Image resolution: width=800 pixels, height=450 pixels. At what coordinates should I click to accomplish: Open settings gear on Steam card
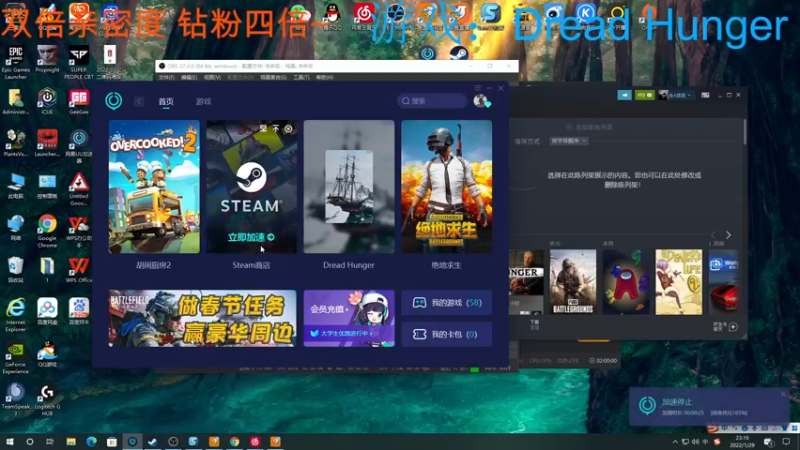pyautogui.click(x=288, y=129)
